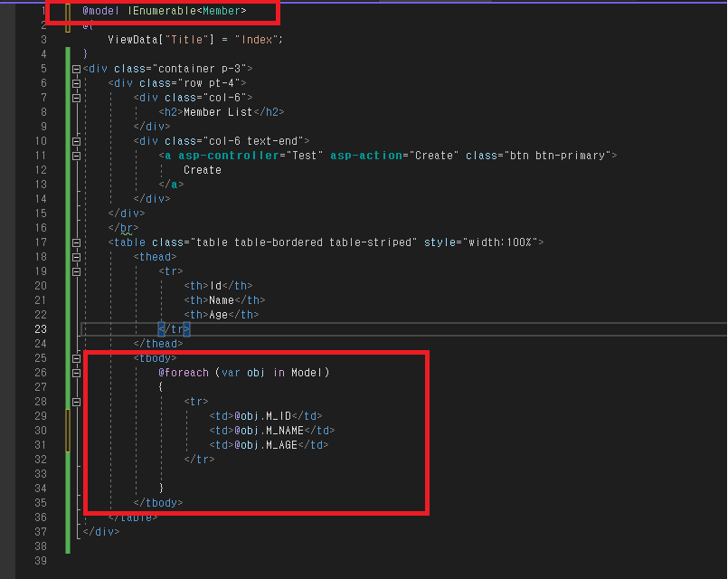Viewport: 728px width, 579px height.
Task: Collapse the foreach block on line 26
Action: point(77,373)
